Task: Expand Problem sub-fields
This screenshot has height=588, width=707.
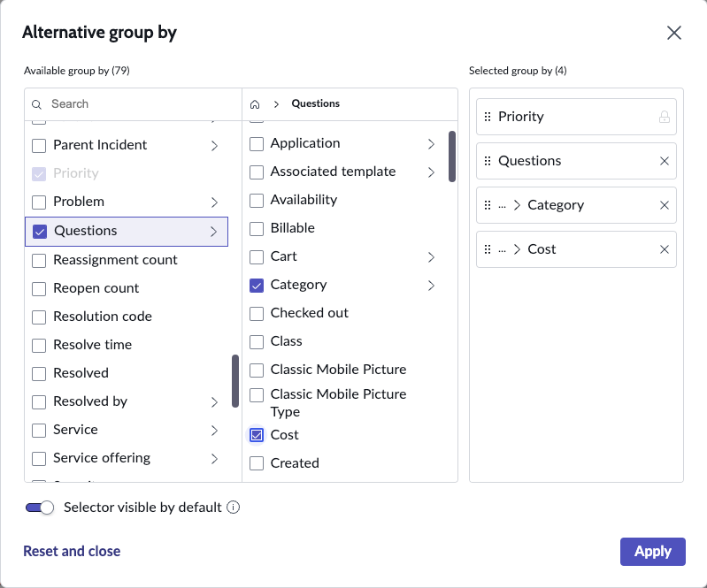Action: (x=214, y=202)
